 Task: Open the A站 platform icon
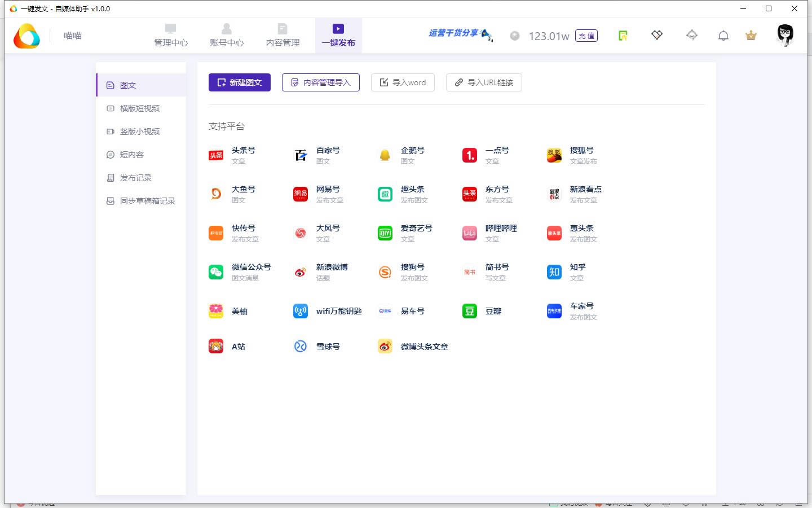point(216,346)
